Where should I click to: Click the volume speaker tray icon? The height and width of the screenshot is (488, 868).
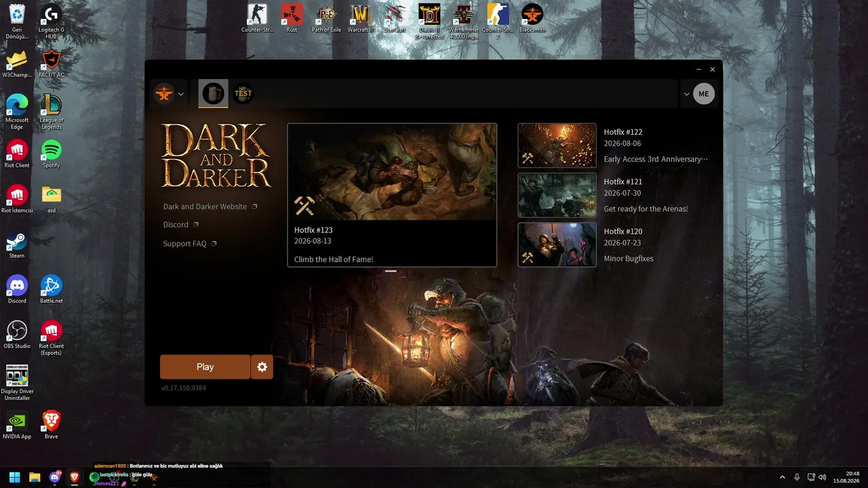tap(823, 477)
